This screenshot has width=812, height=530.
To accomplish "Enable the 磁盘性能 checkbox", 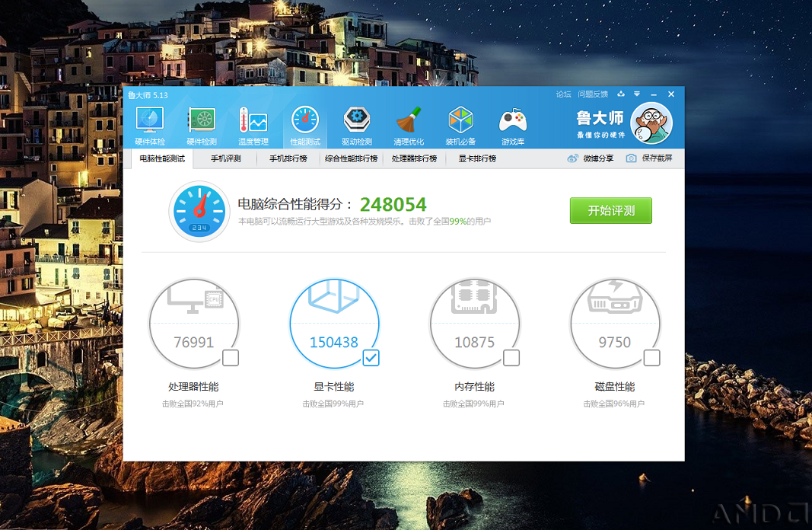I will 651,358.
